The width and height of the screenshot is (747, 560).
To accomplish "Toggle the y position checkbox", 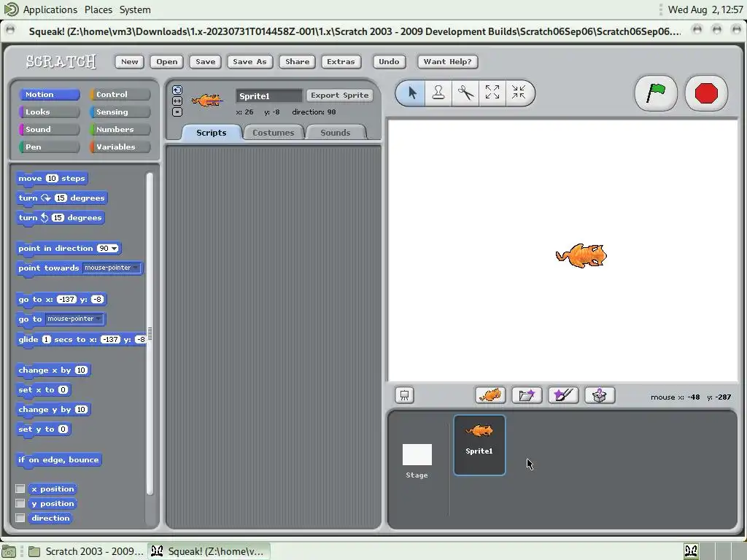I will tap(20, 503).
